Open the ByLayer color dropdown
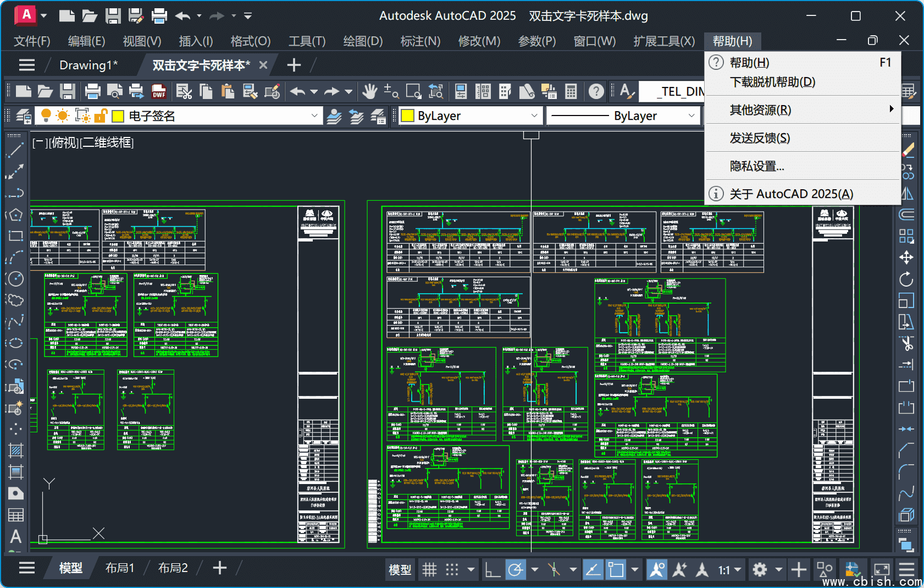The height and width of the screenshot is (588, 924). point(535,116)
